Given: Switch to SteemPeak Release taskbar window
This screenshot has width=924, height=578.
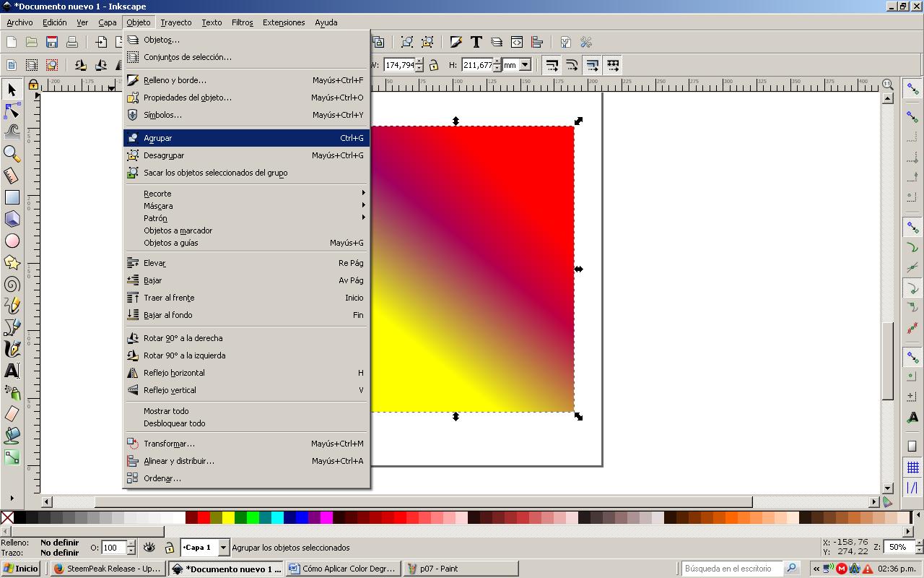Looking at the screenshot, I should [108, 569].
